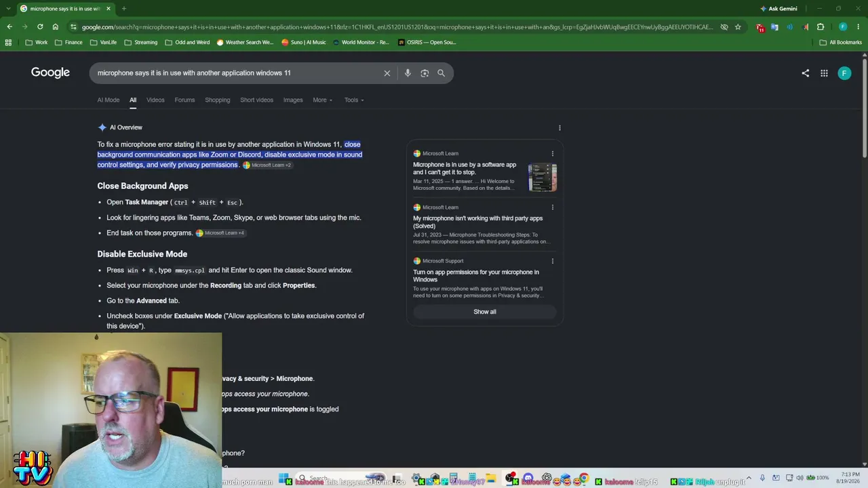Open the tab search dropdown arrow
This screenshot has height=488, width=868.
8,9
